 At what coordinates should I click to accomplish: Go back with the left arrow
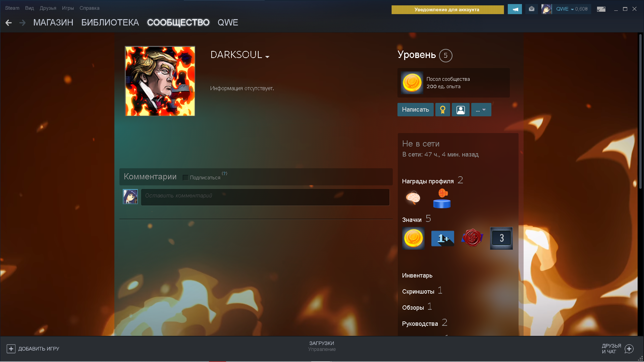coord(9,23)
